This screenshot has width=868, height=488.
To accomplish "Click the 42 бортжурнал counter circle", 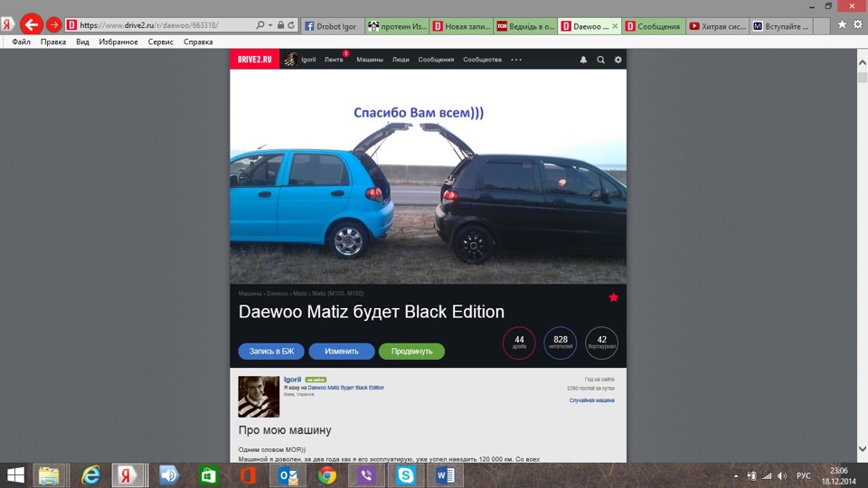I will pos(602,343).
